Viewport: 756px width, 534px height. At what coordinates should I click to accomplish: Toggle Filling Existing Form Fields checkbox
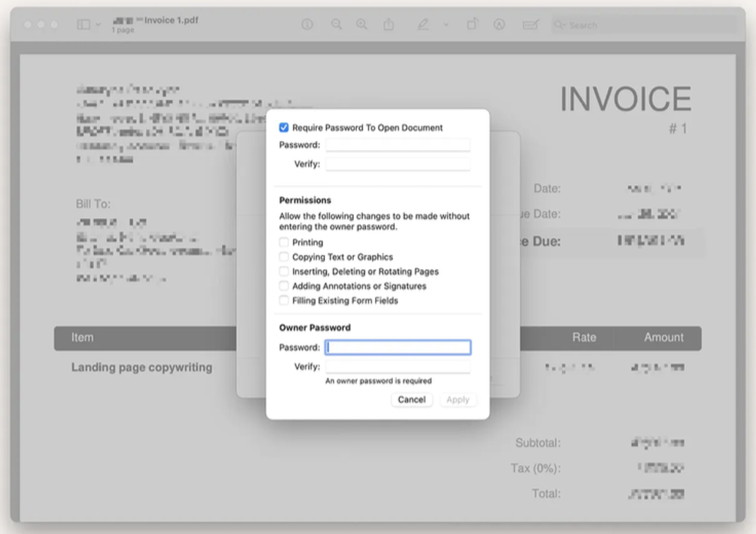click(x=284, y=300)
